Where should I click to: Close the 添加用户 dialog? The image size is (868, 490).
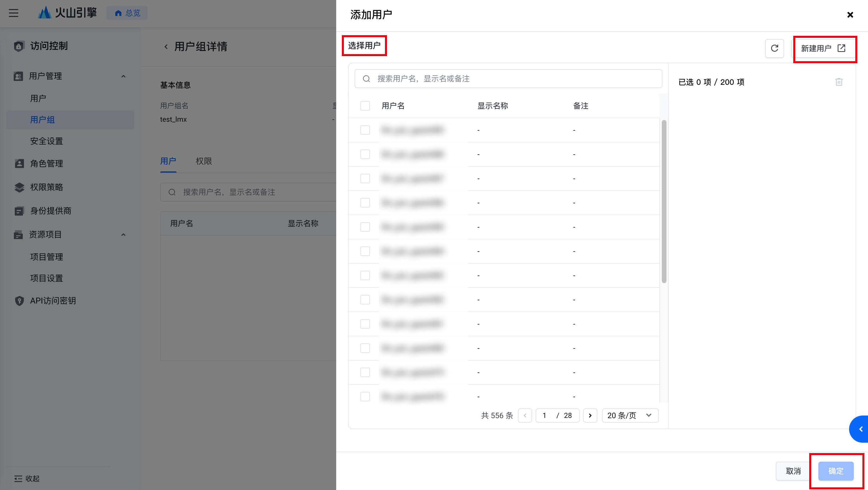point(850,15)
